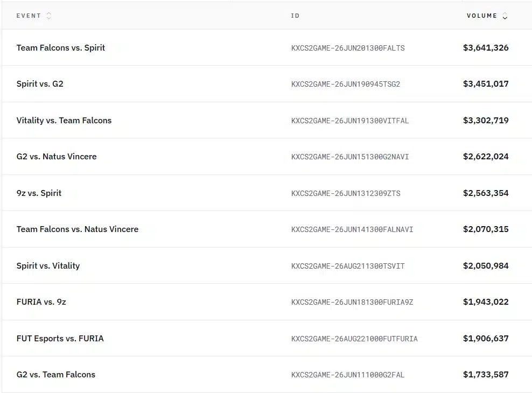Select ID KXCS2GAME-26JUN181300FURIA9Z
Image resolution: width=532 pixels, height=393 pixels.
point(352,302)
